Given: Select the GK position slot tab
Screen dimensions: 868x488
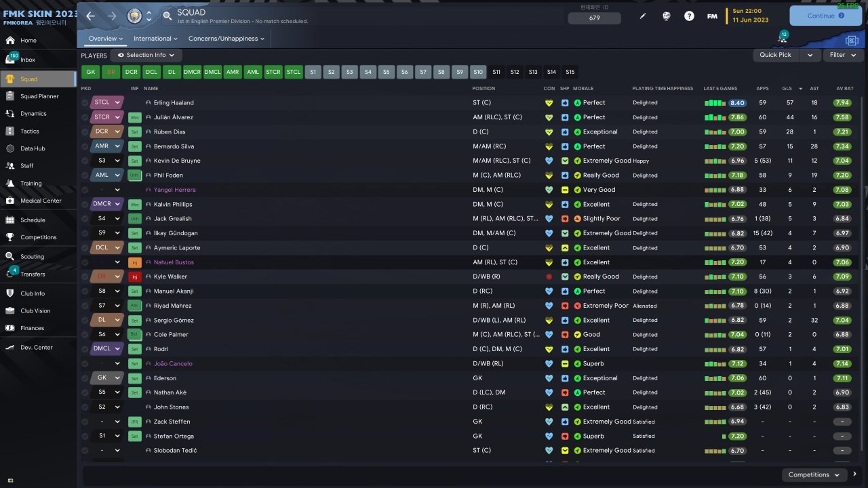Looking at the screenshot, I should (x=90, y=72).
